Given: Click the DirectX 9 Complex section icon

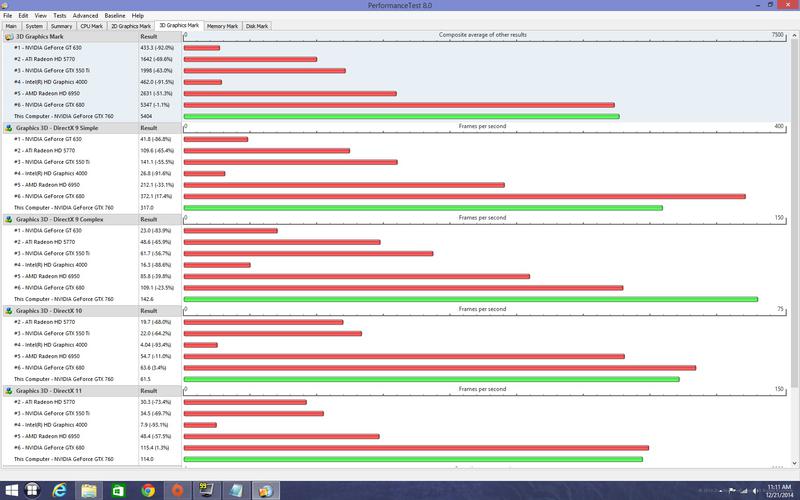Looking at the screenshot, I should tap(9, 219).
